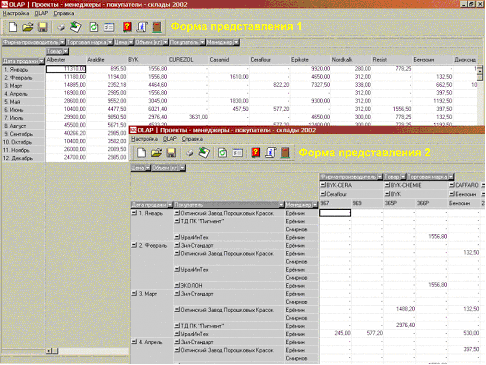Click the 245,00 cell in the front window grid
Viewport: 486px width, 365px height.
click(335, 333)
